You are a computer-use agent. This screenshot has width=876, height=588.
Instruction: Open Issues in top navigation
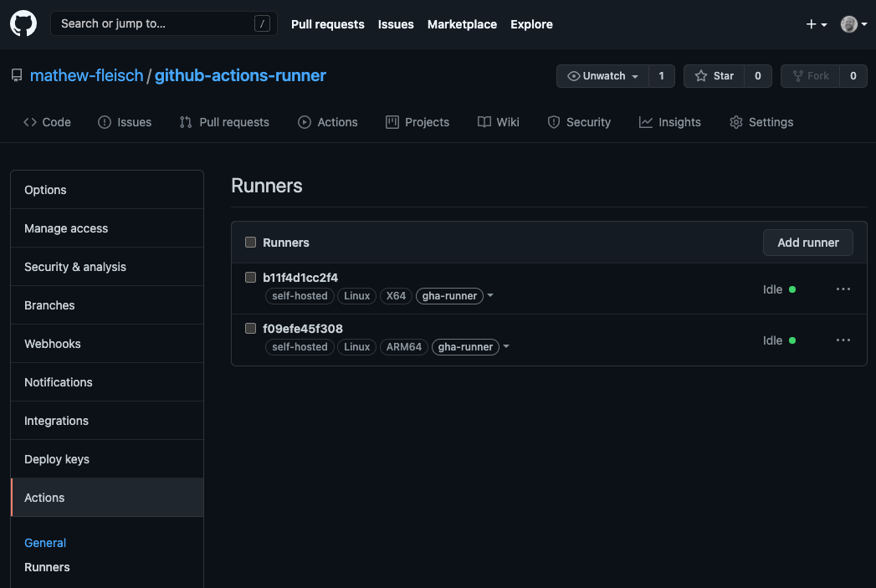(396, 24)
